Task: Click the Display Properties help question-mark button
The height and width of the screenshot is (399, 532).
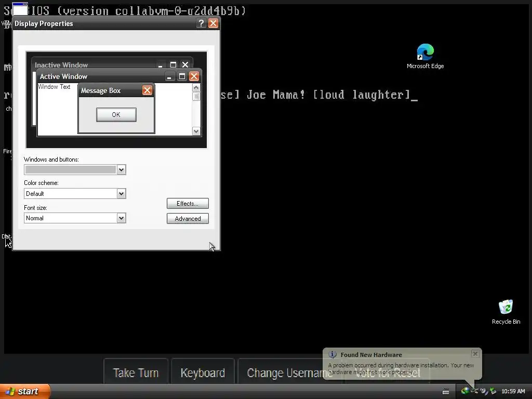Action: pos(201,23)
